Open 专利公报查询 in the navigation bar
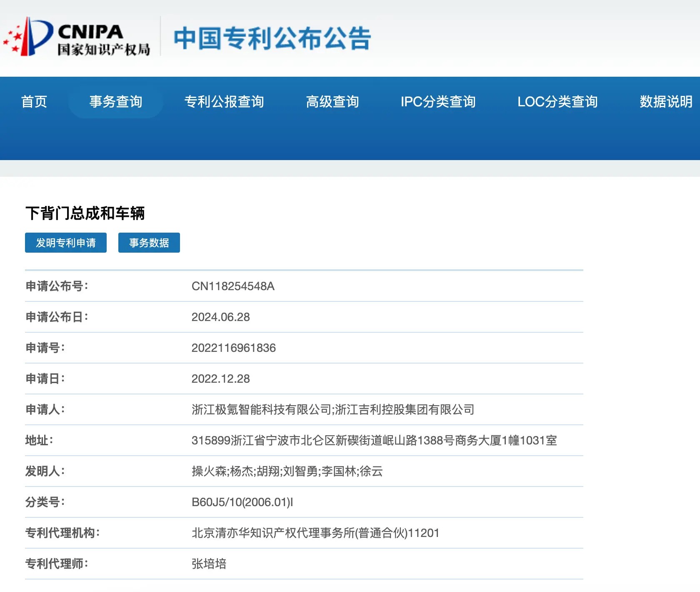Viewport: 700px width, 592px height. [x=224, y=101]
